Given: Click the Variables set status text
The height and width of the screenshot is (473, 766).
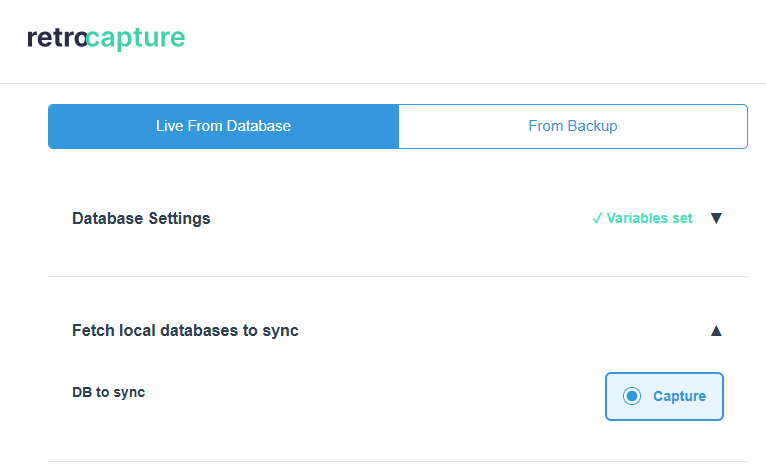Looking at the screenshot, I should click(649, 218).
